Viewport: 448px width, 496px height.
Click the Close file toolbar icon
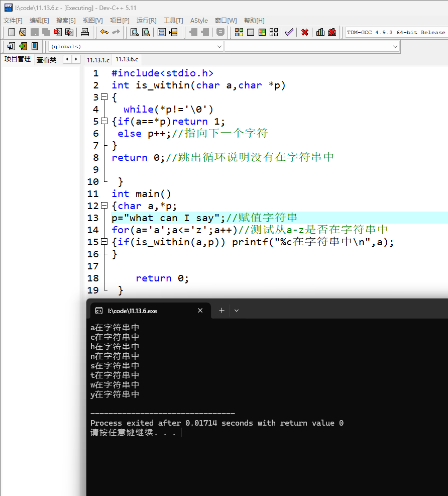point(58,32)
